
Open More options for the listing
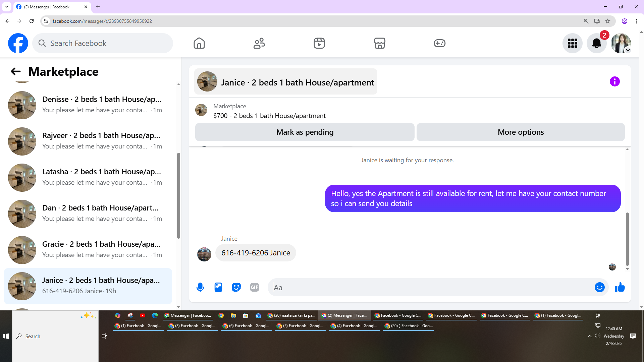(x=521, y=132)
